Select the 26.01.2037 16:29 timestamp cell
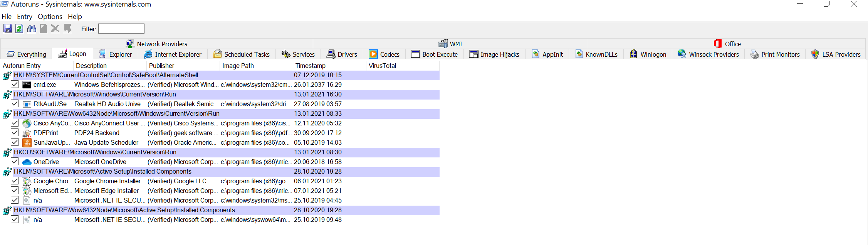Image resolution: width=868 pixels, height=245 pixels. click(318, 84)
